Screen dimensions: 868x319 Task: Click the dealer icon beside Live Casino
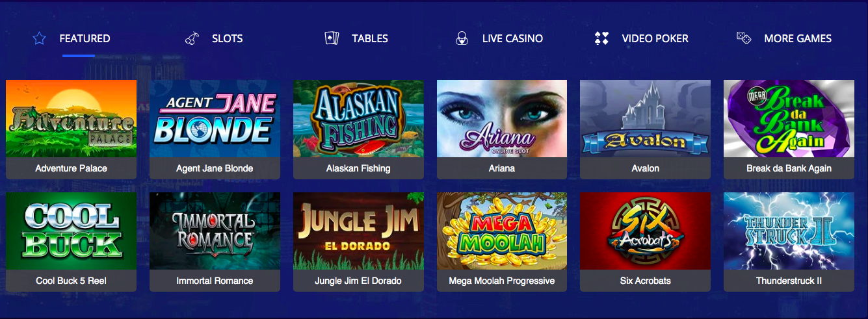coord(462,38)
